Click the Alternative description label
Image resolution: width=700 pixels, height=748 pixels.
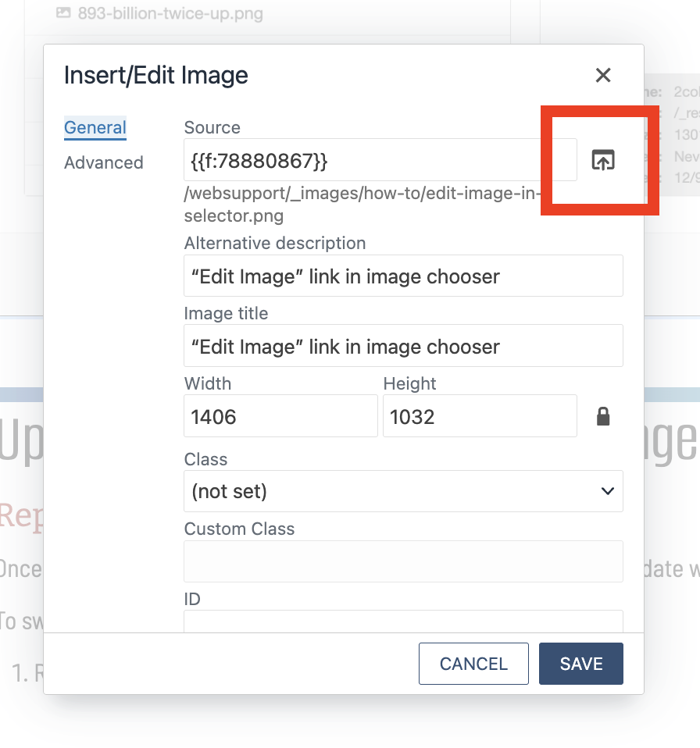pos(275,244)
